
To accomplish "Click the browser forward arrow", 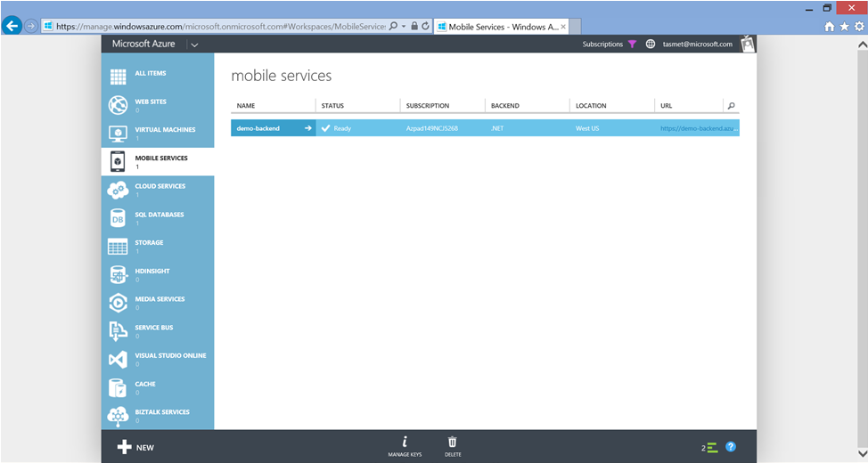I will point(31,26).
